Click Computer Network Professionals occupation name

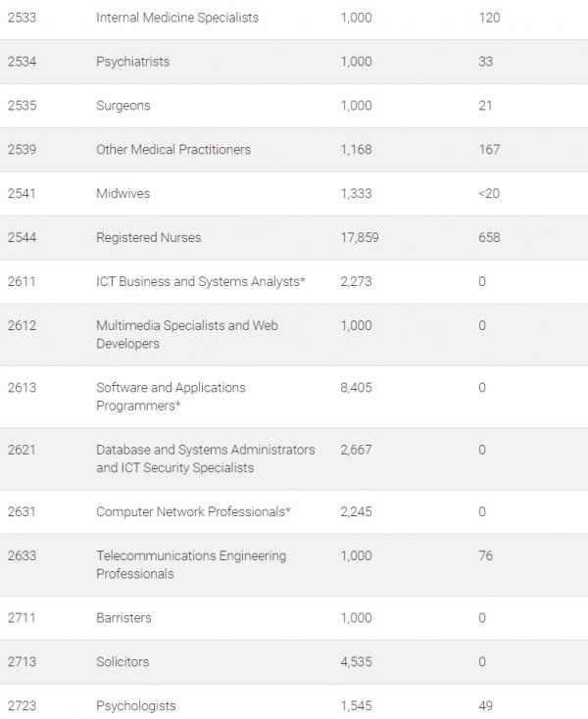(x=193, y=511)
